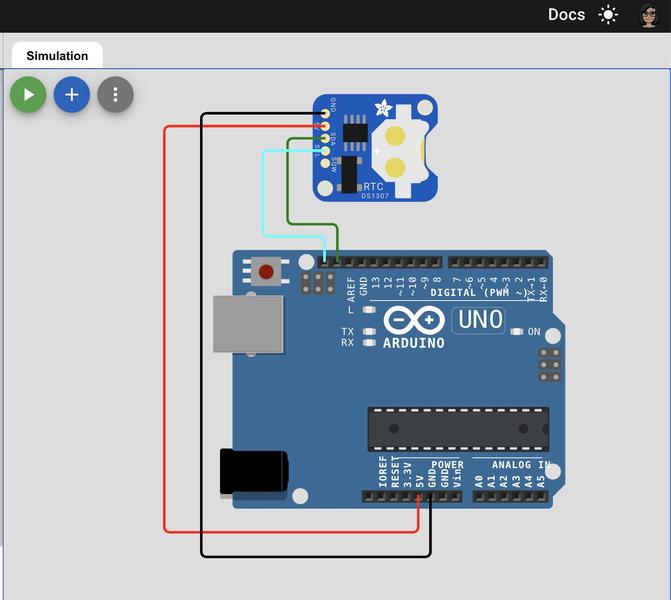Switch to the Simulation tab
Screen dimensions: 671x600
click(57, 56)
